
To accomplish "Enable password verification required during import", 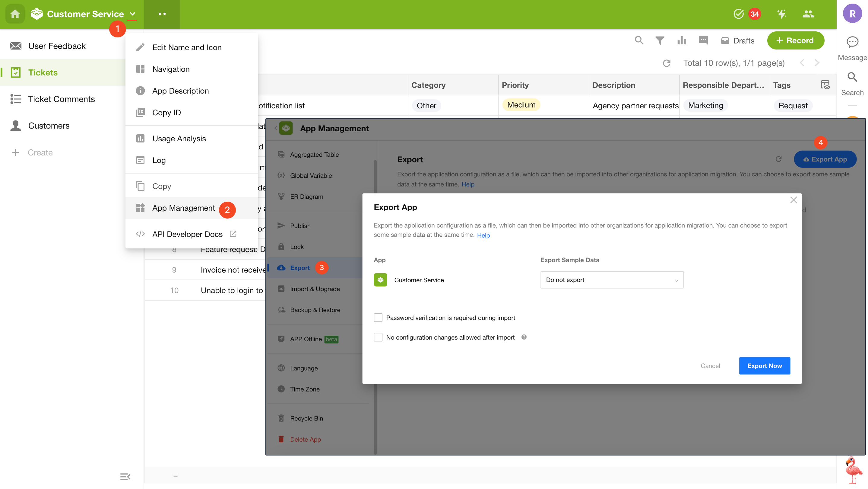I will coord(378,318).
